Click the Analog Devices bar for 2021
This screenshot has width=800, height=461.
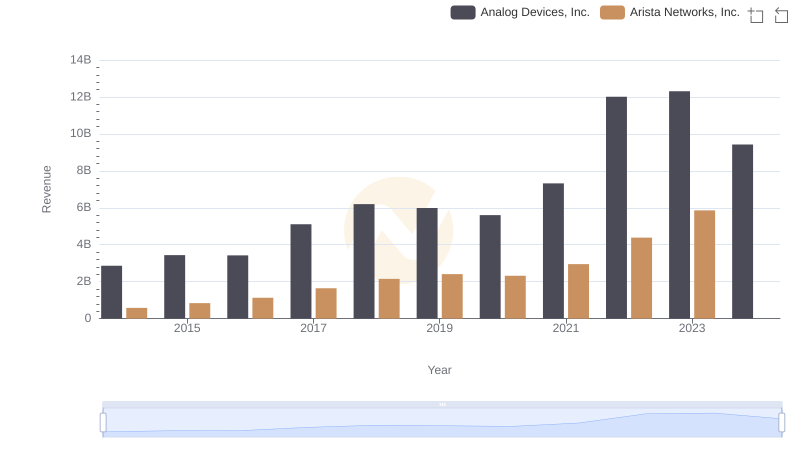(554, 251)
